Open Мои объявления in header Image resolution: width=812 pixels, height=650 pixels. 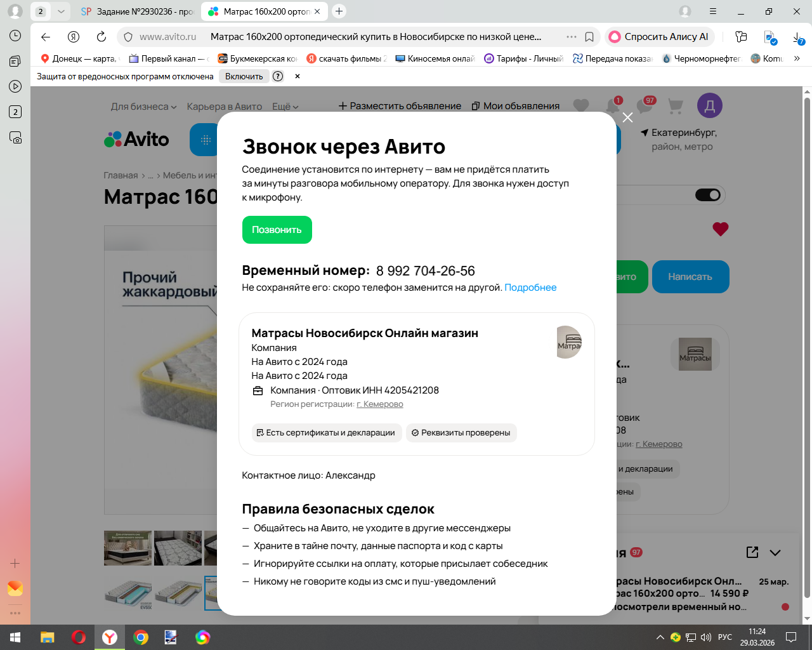[x=516, y=106]
